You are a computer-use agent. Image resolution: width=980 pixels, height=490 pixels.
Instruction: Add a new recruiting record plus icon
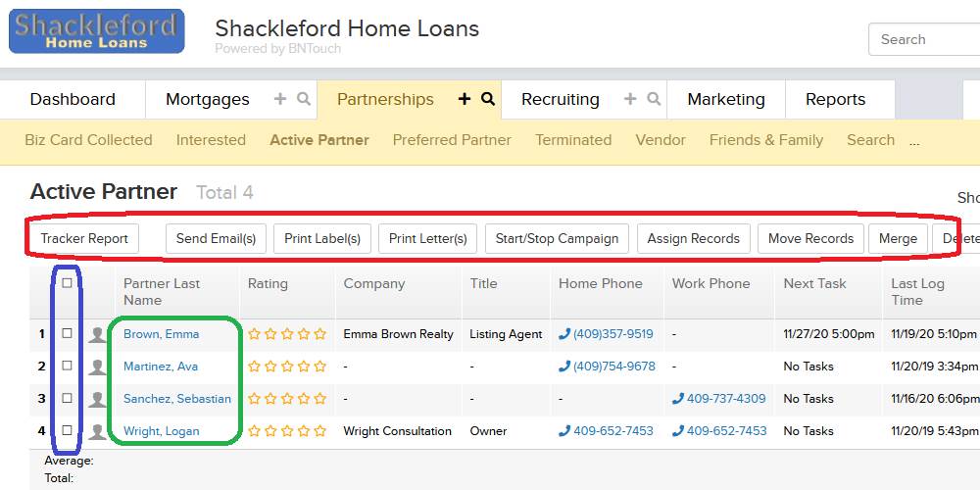(x=630, y=99)
